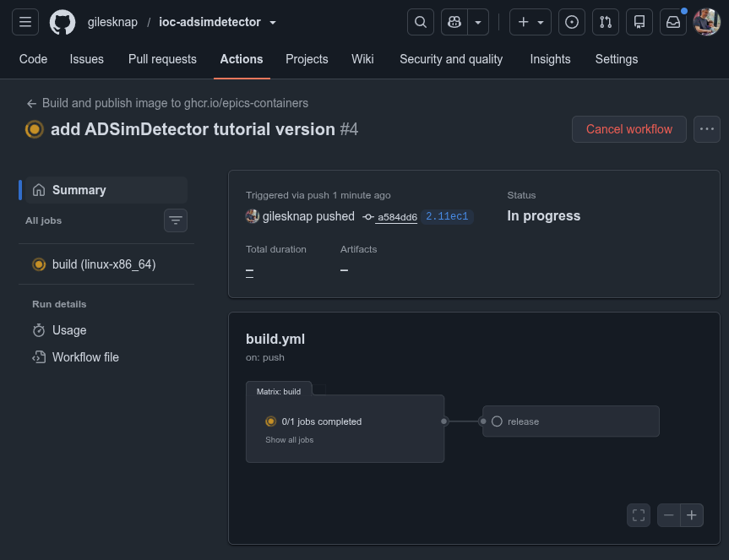Click the Cancel workflow button

(x=629, y=129)
